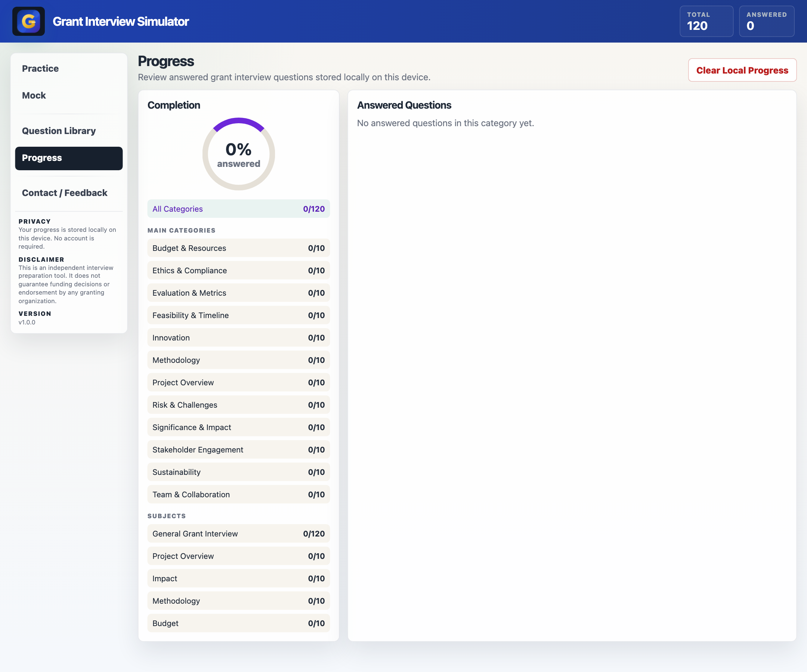The width and height of the screenshot is (807, 672).
Task: Select Project Overview under Main Categories
Action: pyautogui.click(x=238, y=382)
